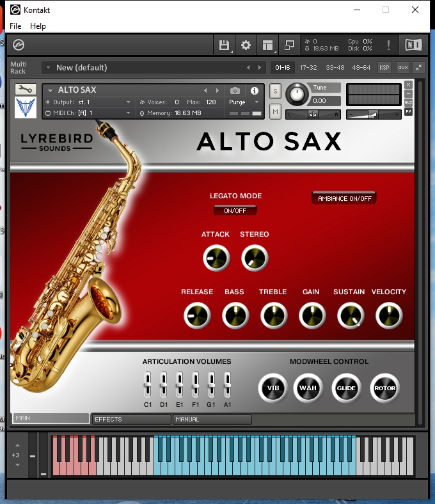
Task: Enable ROTOR modwheel control
Action: pos(384,388)
